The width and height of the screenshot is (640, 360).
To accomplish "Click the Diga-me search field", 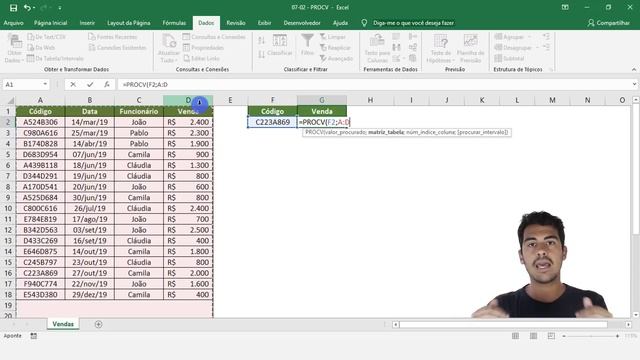I will click(413, 23).
